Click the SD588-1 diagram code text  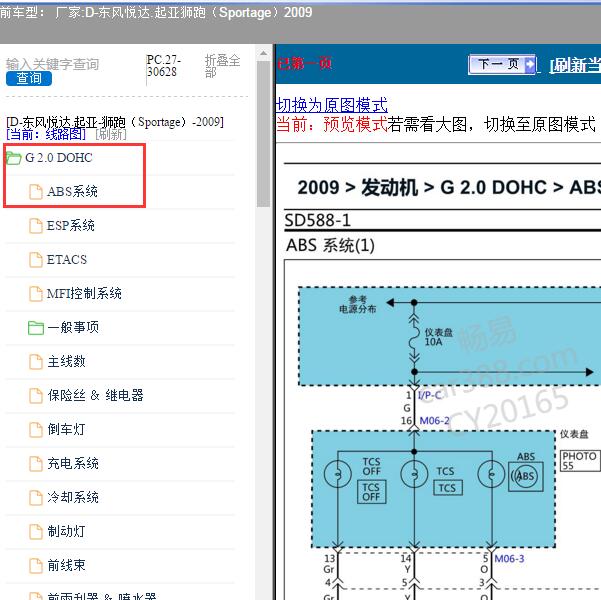pyautogui.click(x=317, y=220)
